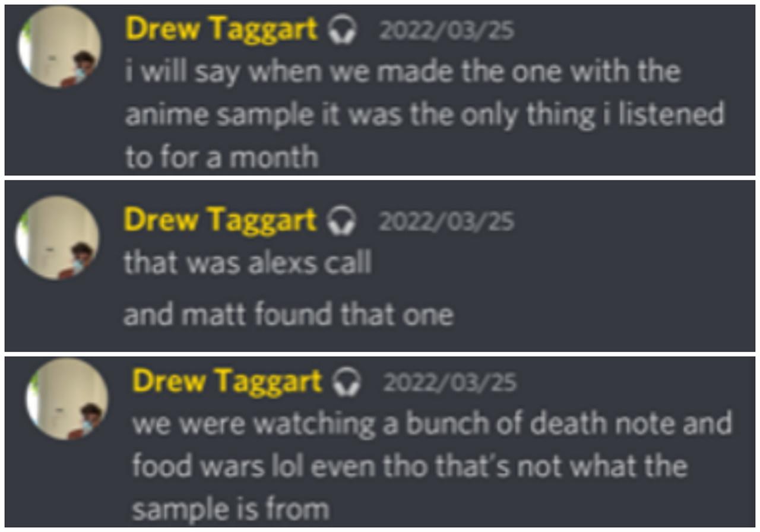Open Drew Taggart's avatar in the third message
This screenshot has width=760, height=532.
point(66,399)
